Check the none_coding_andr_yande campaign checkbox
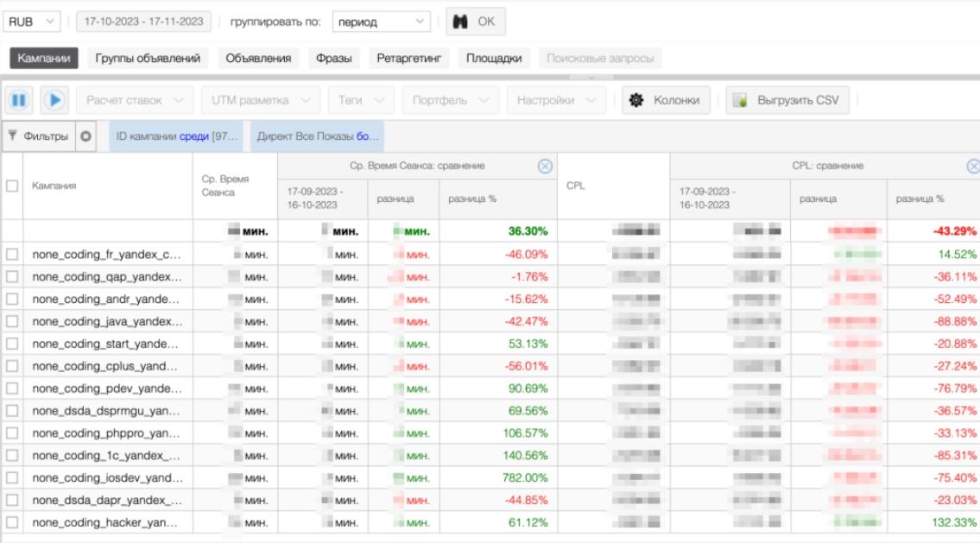This screenshot has width=980, height=543. [12, 300]
